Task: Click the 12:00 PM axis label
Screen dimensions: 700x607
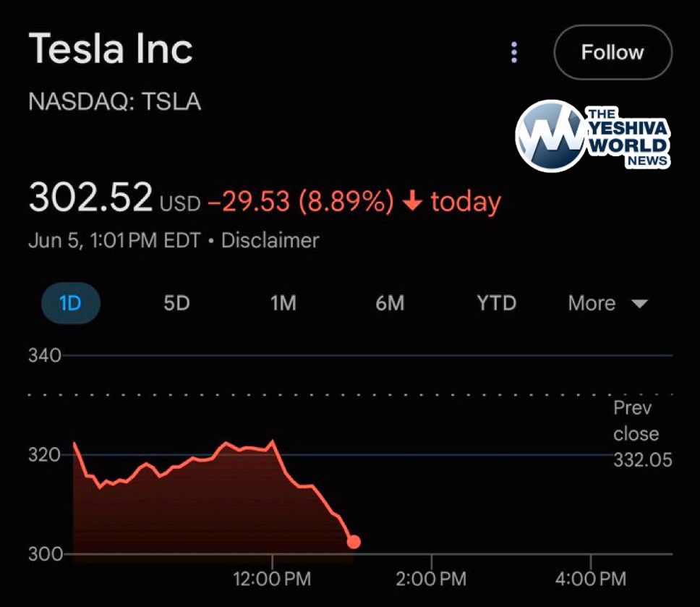Action: tap(273, 579)
